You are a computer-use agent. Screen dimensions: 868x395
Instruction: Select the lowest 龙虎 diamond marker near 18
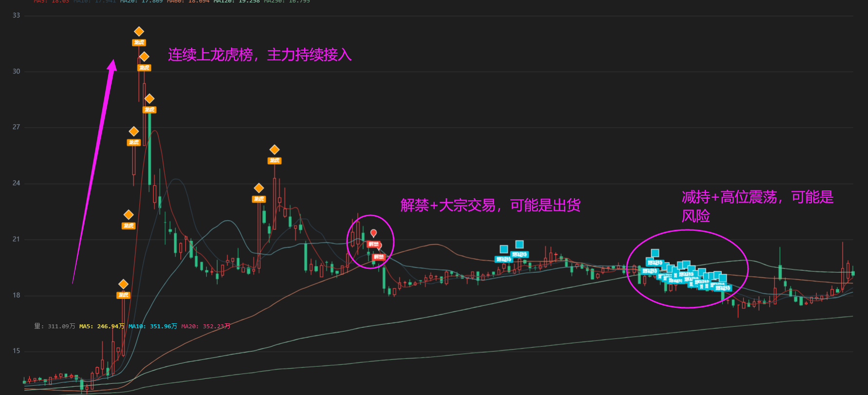(x=123, y=284)
